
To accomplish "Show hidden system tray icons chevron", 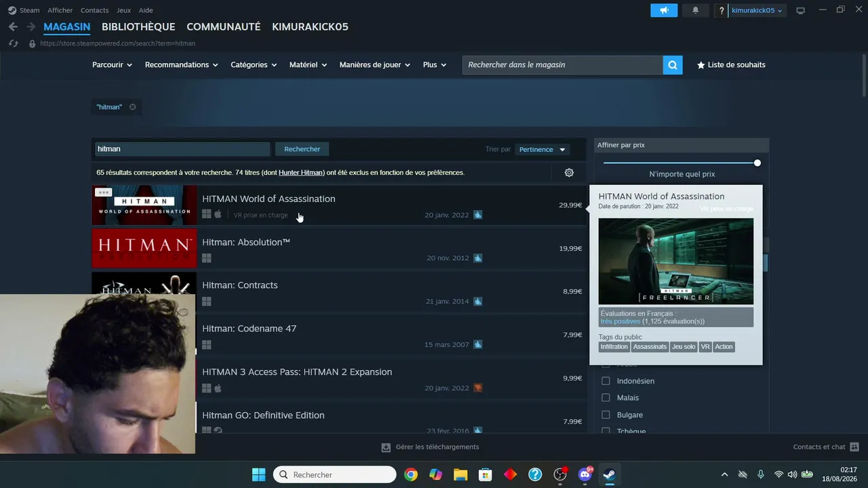I will point(724,474).
